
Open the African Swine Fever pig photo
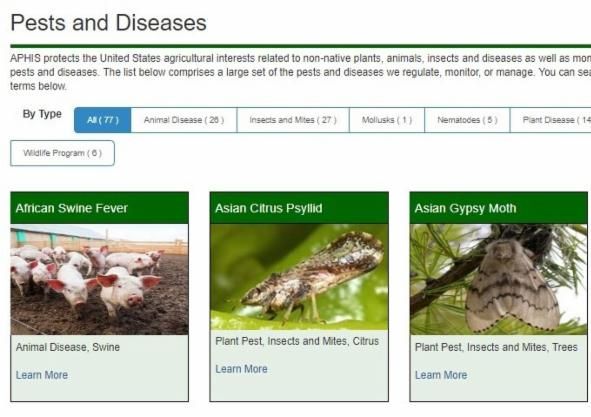(100, 279)
